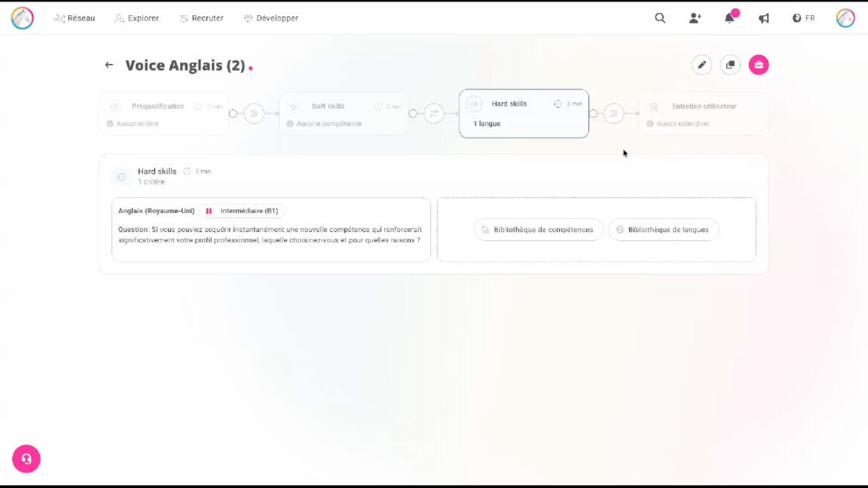
Task: Click the Intermédiaire (B1) level badge
Action: tap(243, 211)
